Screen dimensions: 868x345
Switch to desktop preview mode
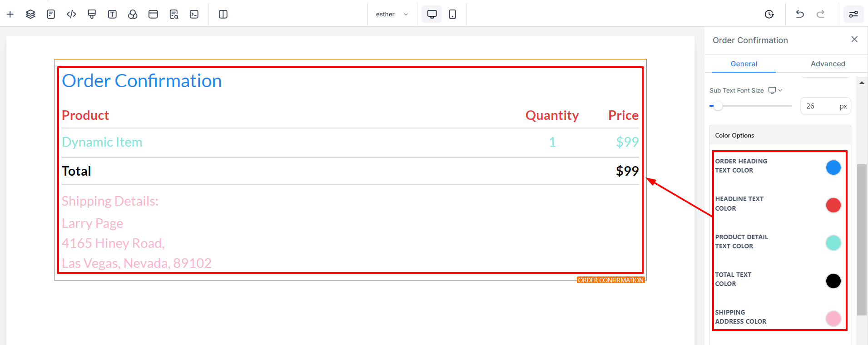coord(432,15)
